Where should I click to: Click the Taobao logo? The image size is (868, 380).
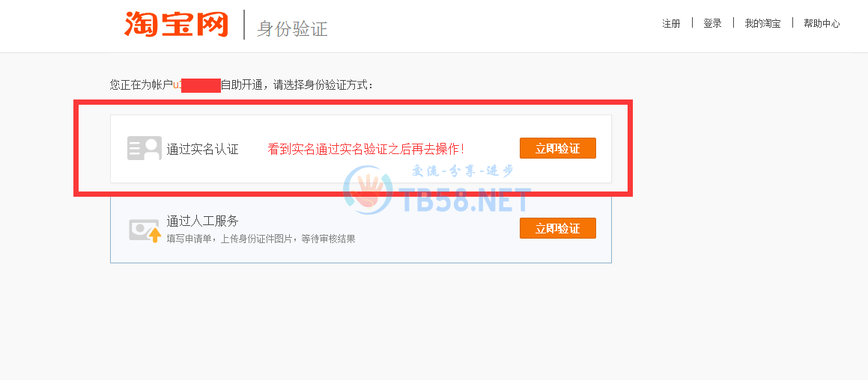point(176,25)
